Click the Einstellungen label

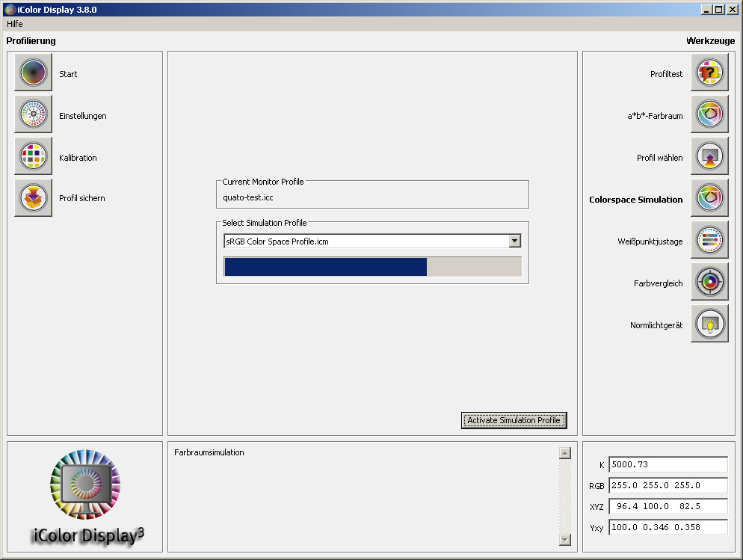[83, 116]
